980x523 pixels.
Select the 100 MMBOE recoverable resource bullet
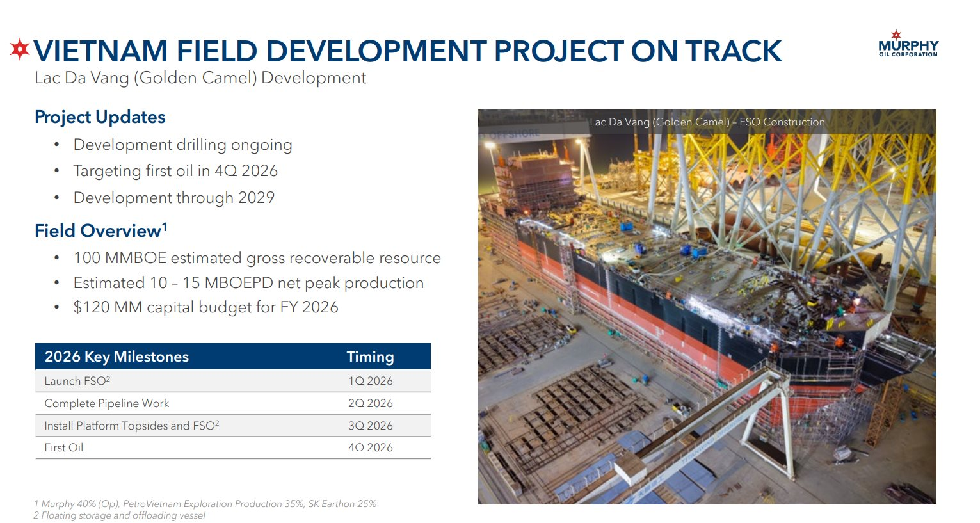(x=257, y=258)
